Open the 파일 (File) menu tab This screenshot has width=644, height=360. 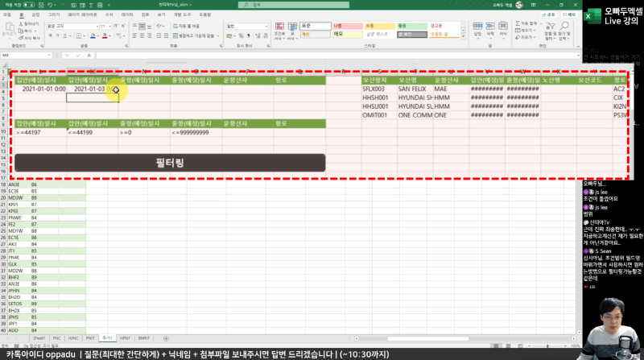(x=7, y=14)
